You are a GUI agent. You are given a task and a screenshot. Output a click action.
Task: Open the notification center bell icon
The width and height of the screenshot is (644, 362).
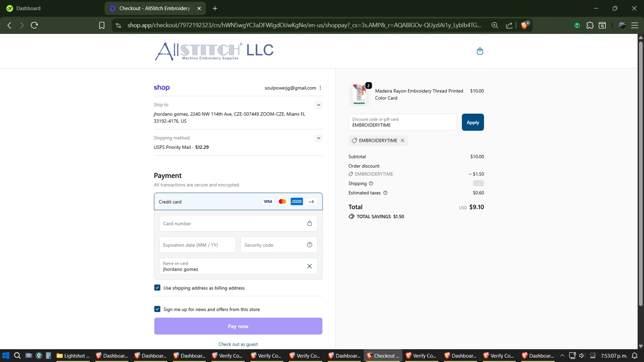pos(635,356)
